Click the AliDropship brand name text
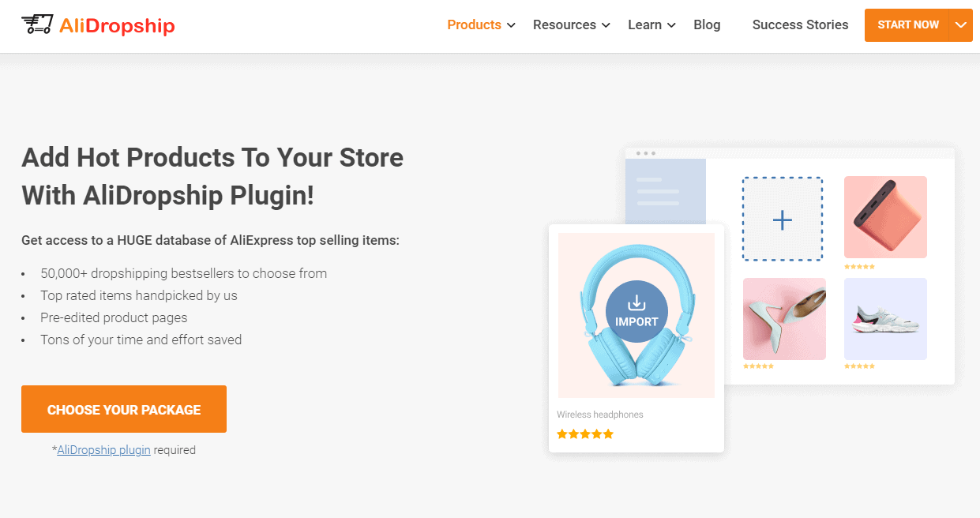Screen dimensions: 980x518 117,25
